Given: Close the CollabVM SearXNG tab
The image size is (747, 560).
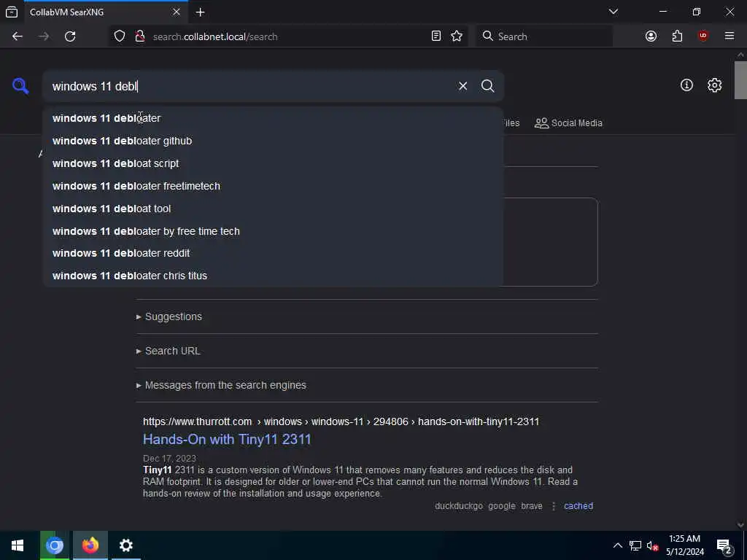Looking at the screenshot, I should (x=177, y=12).
